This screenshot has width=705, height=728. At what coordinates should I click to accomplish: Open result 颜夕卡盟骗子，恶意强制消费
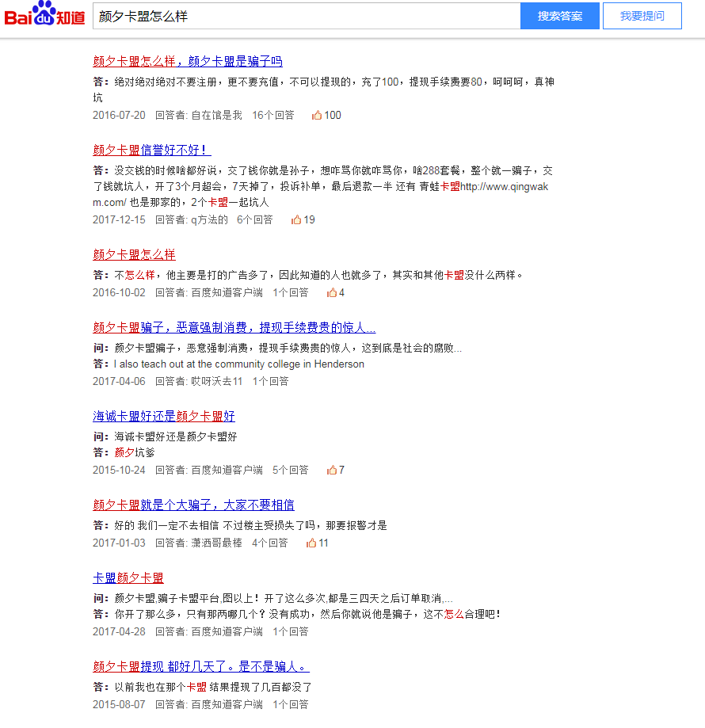(x=234, y=327)
